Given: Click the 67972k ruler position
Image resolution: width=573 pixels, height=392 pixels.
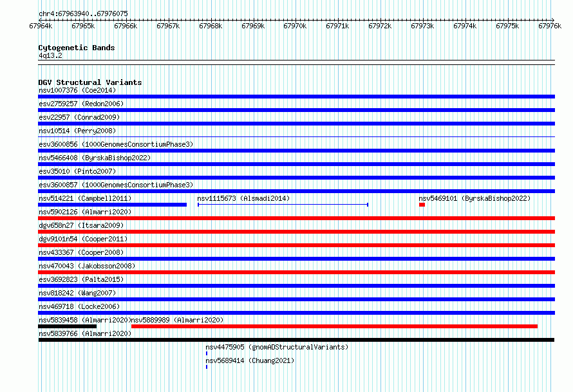Looking at the screenshot, I should point(380,26).
